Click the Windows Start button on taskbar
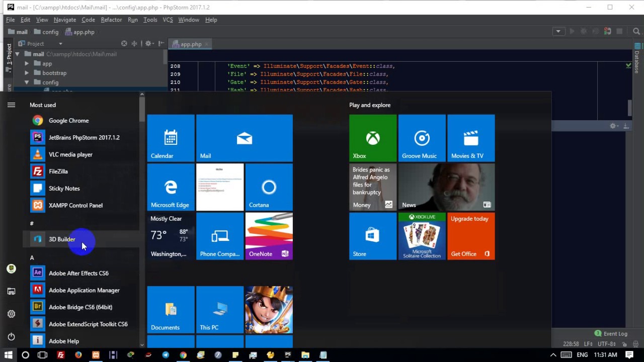Screen dimensions: 644x362 click(x=9, y=355)
